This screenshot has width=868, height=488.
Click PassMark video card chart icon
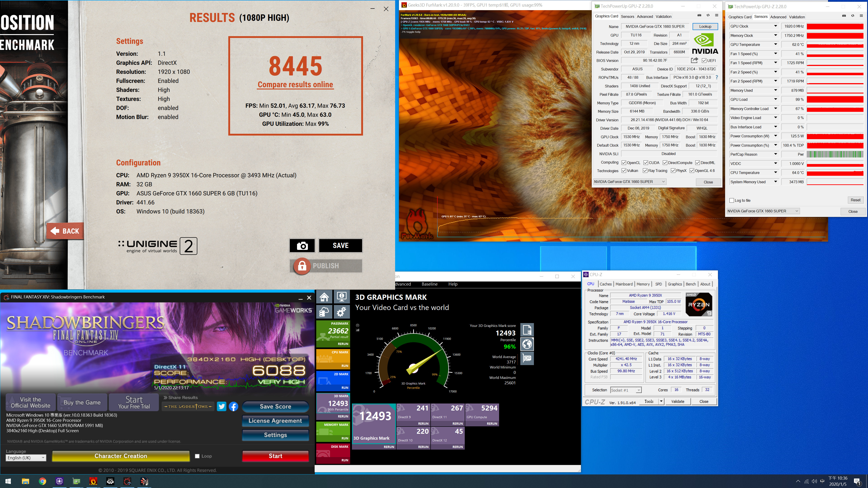[x=527, y=358]
